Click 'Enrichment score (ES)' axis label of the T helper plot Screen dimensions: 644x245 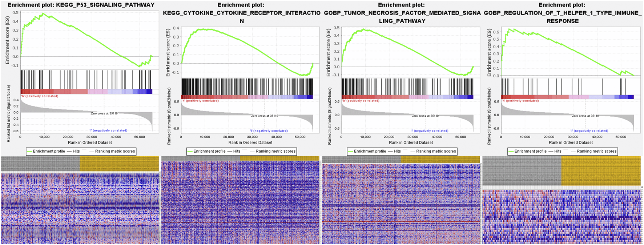[489, 53]
